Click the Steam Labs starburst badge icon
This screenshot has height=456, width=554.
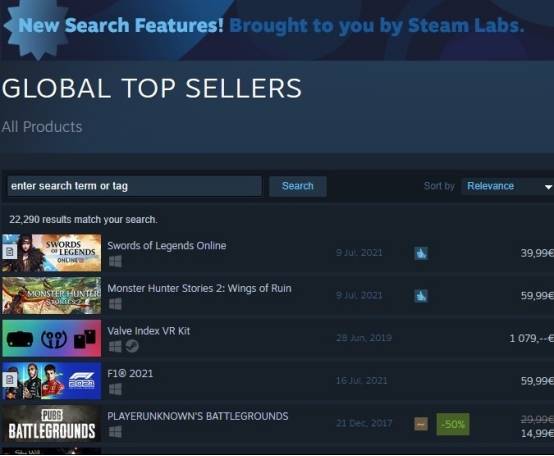[35, 28]
